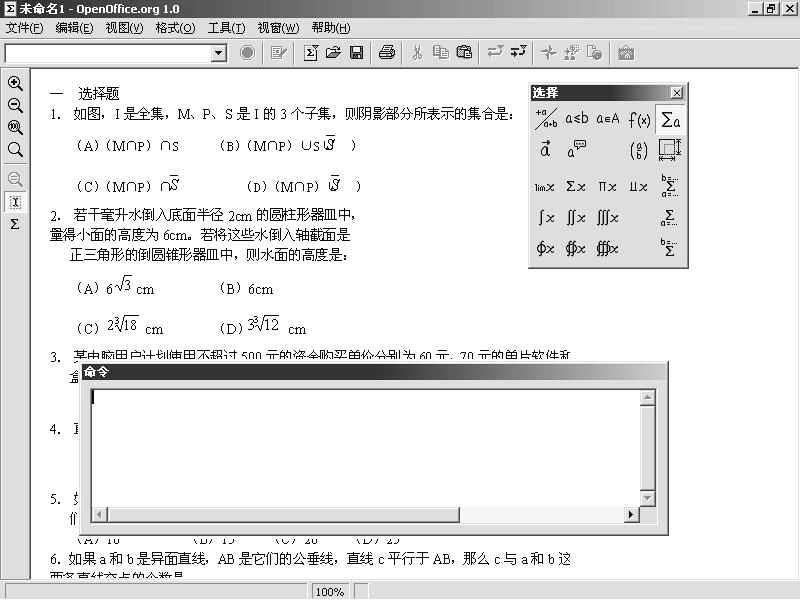Insert the lim x limit operator
Screen dimensions: 800x600
(x=546, y=186)
